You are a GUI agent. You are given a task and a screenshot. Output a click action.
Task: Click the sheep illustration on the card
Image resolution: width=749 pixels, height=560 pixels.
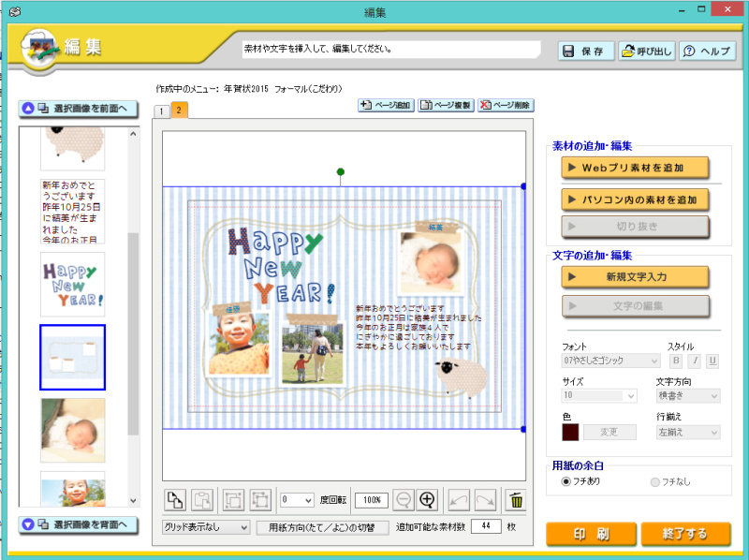click(462, 377)
